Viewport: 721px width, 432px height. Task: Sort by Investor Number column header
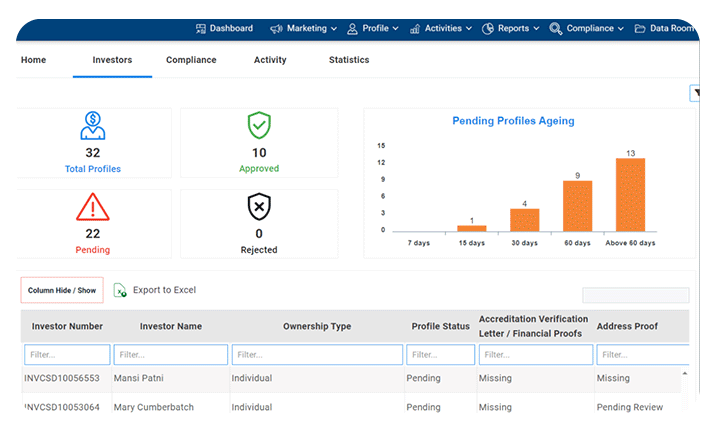(x=67, y=326)
